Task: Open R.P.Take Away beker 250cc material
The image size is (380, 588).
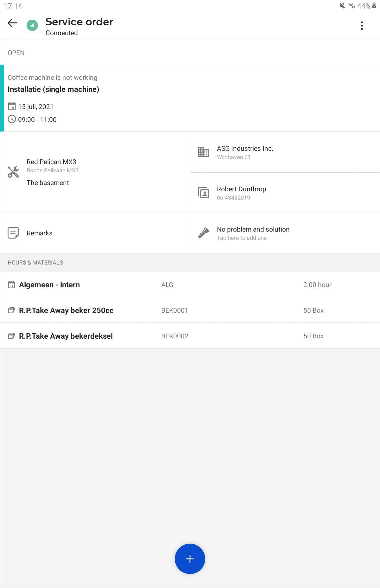Action: 190,310
